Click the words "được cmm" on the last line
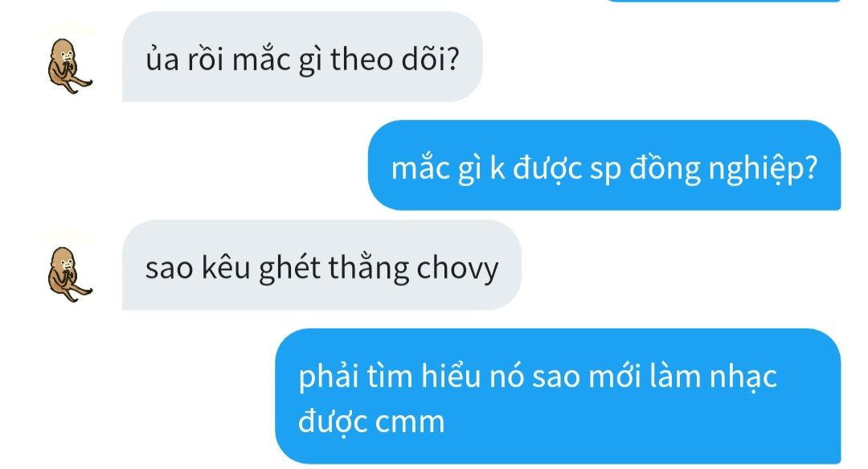This screenshot has width=868, height=469. click(371, 422)
